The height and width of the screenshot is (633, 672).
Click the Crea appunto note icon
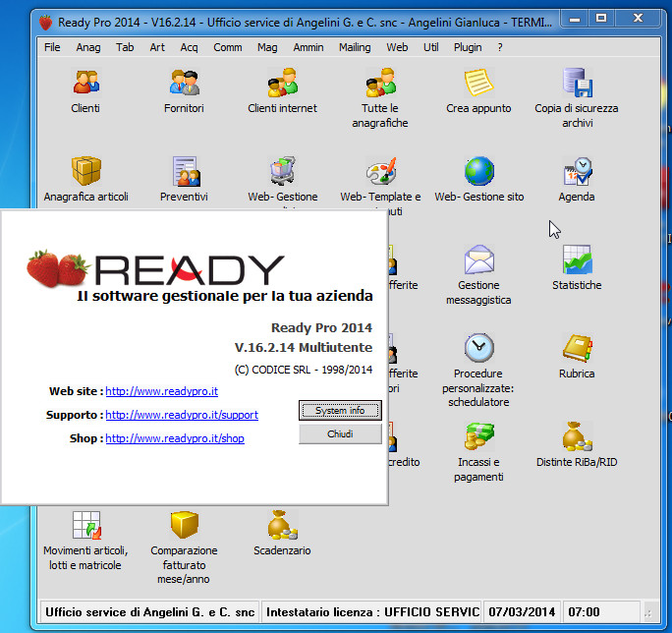478,83
